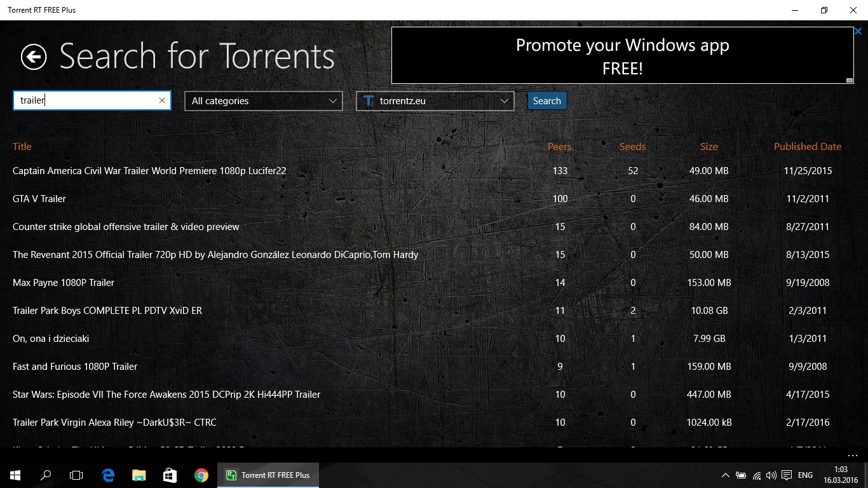Open battery status tray icon
The image size is (868, 488).
pos(741,475)
